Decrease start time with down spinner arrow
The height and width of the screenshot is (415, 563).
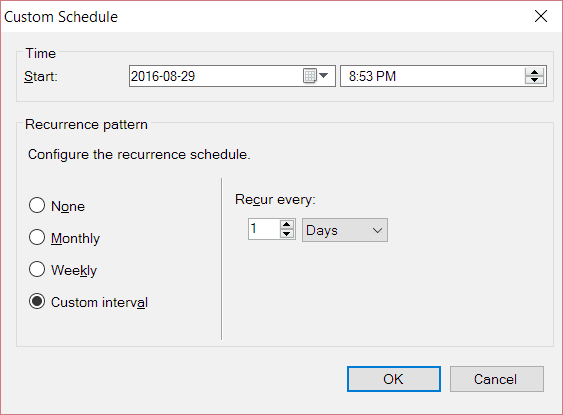pos(535,80)
